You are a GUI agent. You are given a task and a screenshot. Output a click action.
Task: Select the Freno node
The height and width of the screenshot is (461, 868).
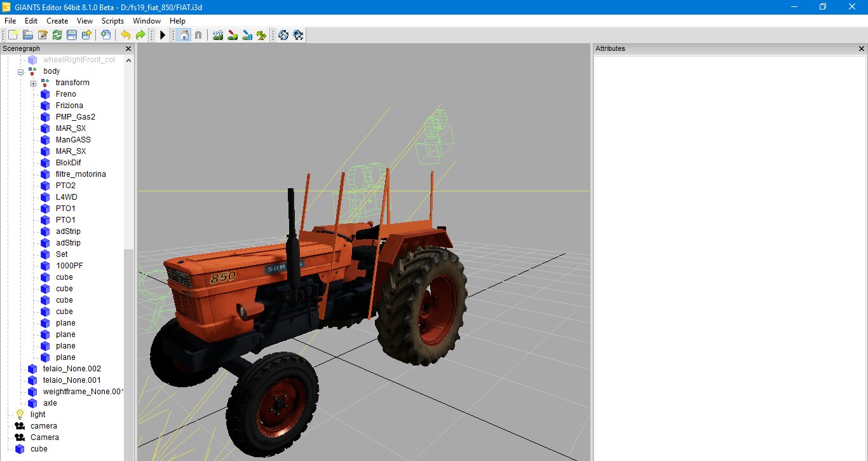point(65,94)
